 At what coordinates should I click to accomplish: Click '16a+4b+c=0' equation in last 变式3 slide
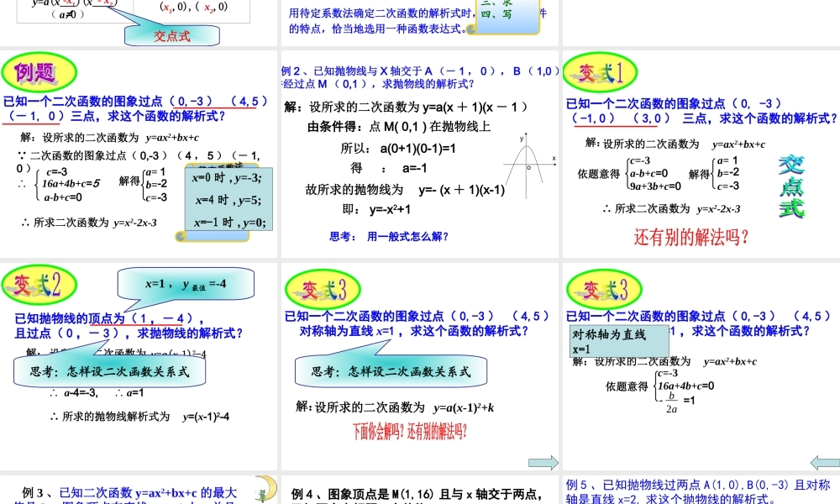(685, 386)
